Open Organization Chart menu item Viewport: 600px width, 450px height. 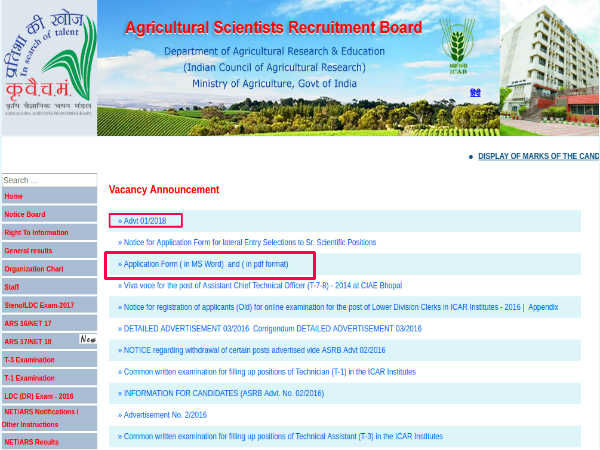coord(49,269)
